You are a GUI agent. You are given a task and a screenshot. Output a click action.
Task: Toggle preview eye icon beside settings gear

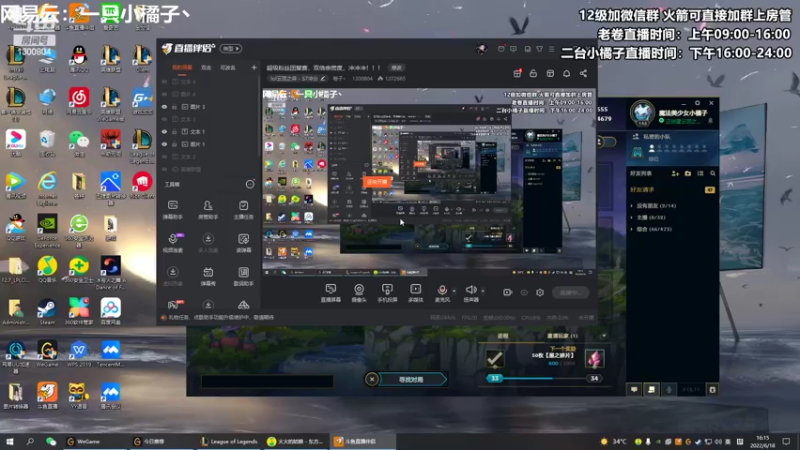tap(524, 292)
